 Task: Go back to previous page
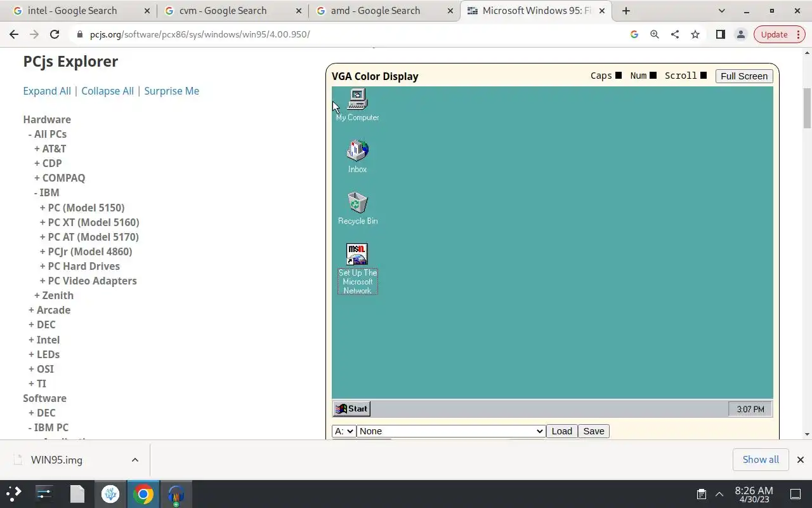[x=14, y=34]
